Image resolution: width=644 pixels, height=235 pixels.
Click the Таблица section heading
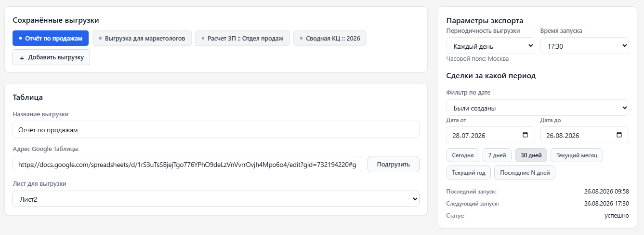[28, 97]
